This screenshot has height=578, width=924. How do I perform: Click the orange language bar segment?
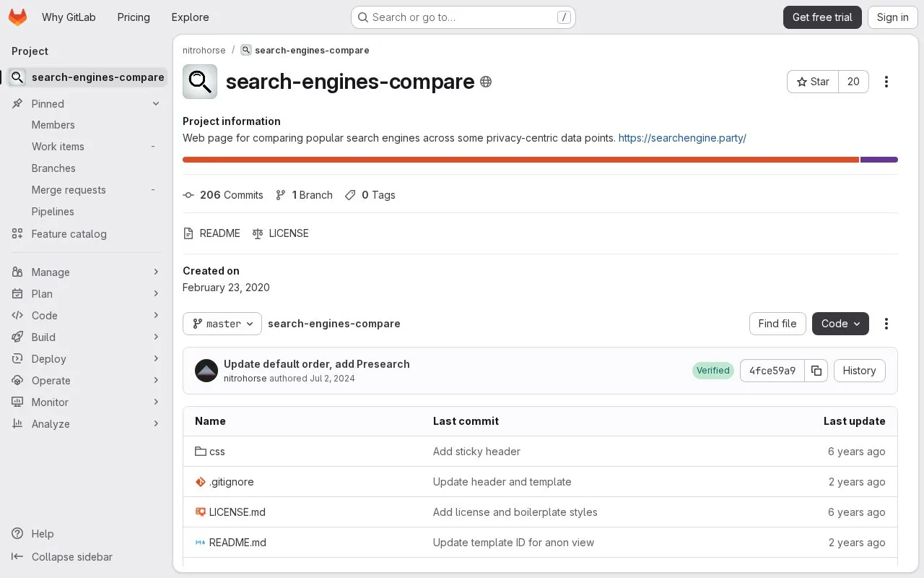[520, 160]
